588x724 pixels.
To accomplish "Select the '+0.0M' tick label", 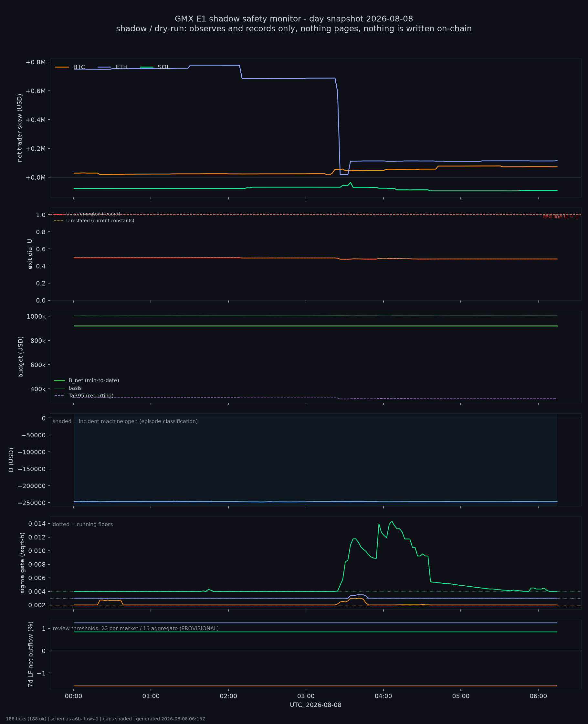I will pyautogui.click(x=36, y=177).
